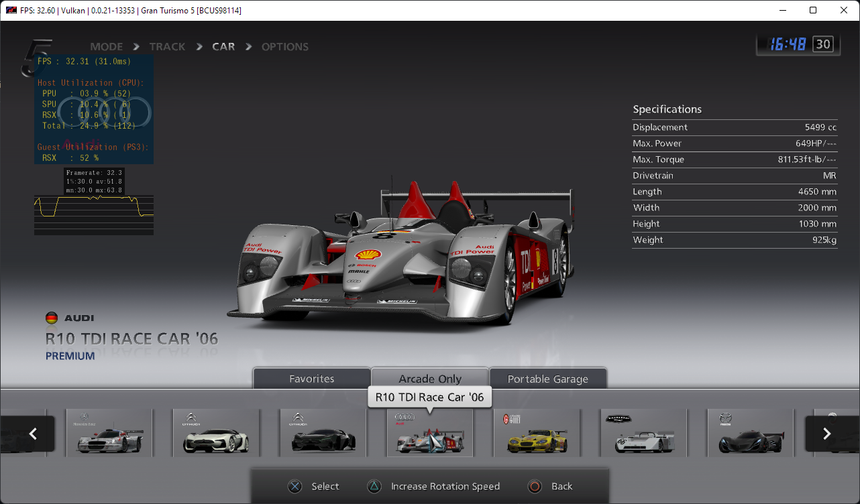Viewport: 860px width, 504px height.
Task: Open the Favorites tab
Action: tap(312, 379)
